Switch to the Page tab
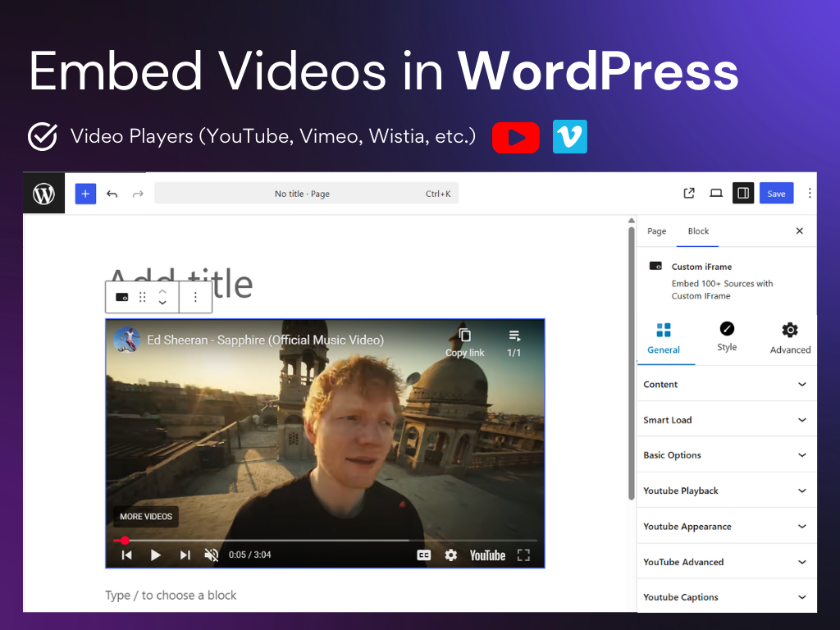Screen dimensions: 840x630 click(656, 231)
